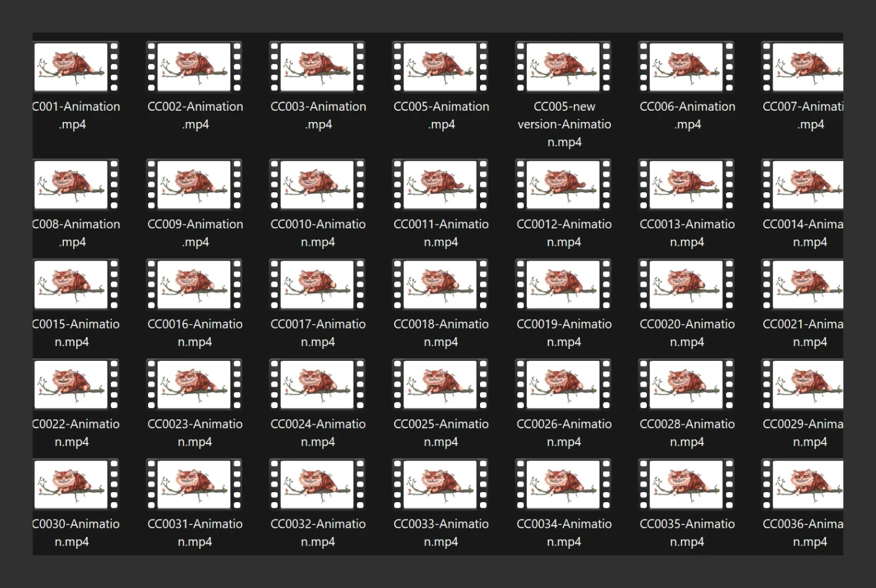The image size is (876, 588).
Task: Select the CC006-Animation.mp4 video icon
Action: click(x=686, y=67)
